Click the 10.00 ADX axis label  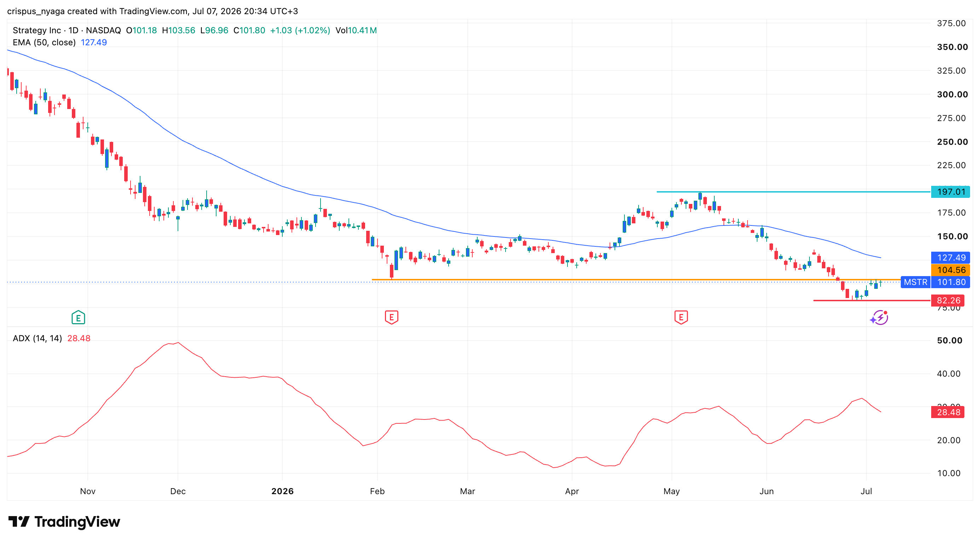949,473
